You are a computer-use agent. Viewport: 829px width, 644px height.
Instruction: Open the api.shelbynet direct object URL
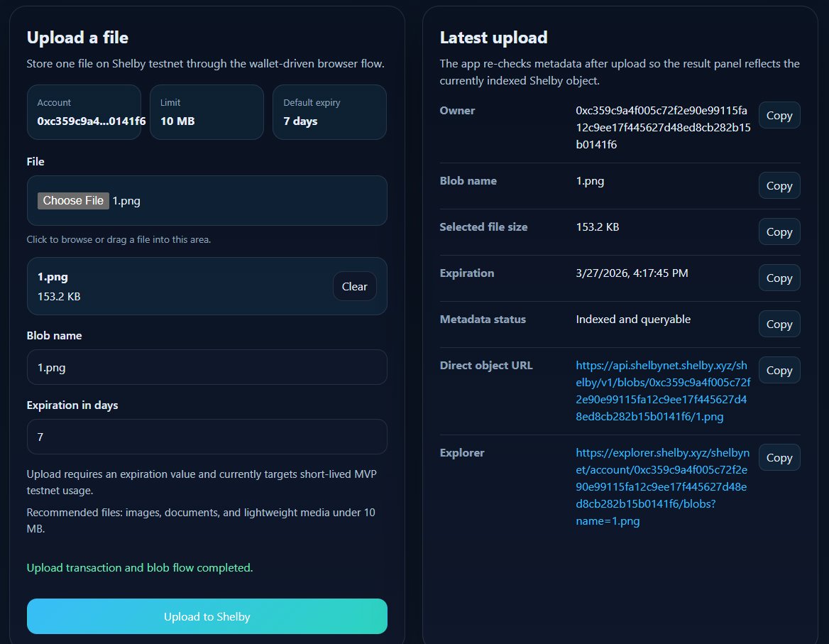[x=663, y=391]
